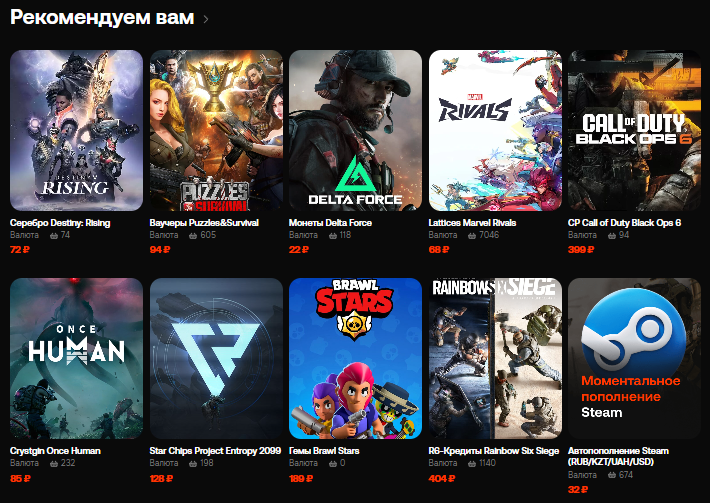710x503 pixels.
Task: Open Серебро Destiny: Rising title link
Action: (x=60, y=223)
